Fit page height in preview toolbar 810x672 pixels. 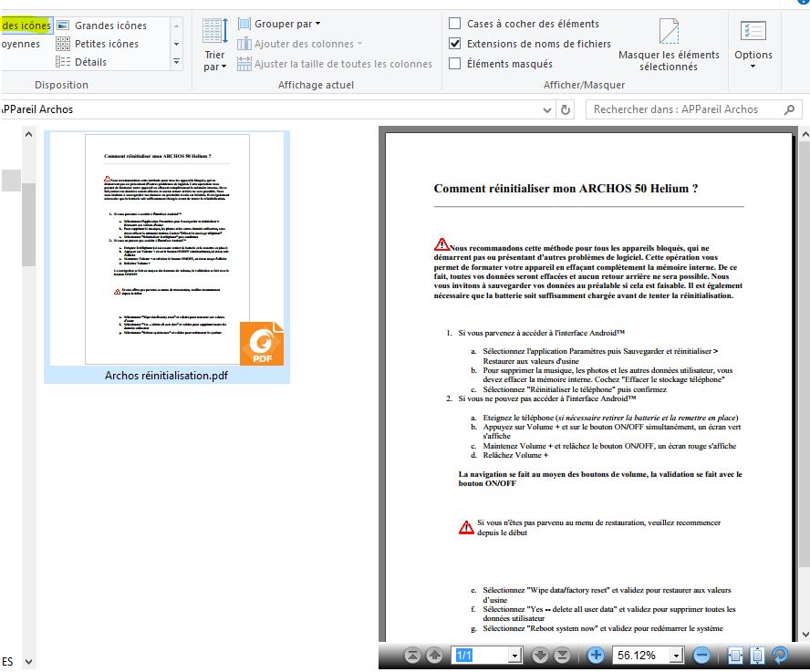757,656
